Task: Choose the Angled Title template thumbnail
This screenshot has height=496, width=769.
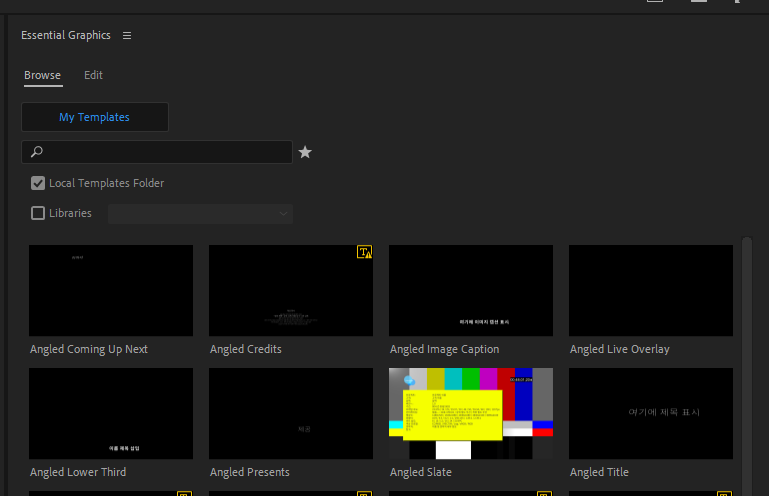Action: click(650, 413)
